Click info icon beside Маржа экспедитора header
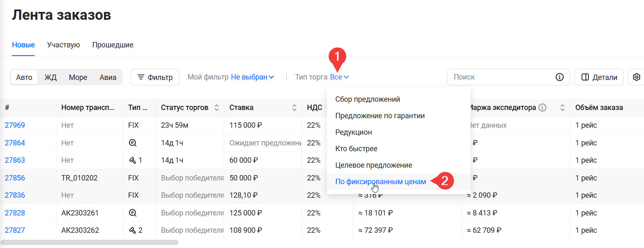This screenshot has height=248, width=644. [x=542, y=108]
